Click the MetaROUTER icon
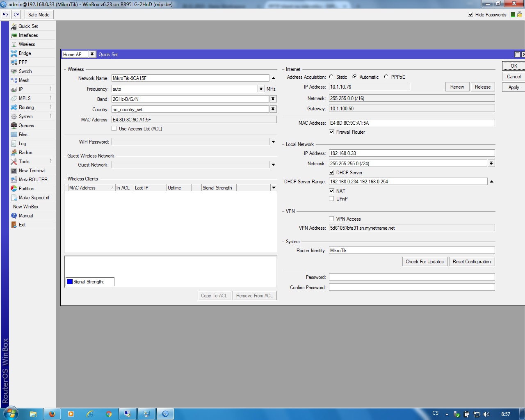Screen dimensions: 525x420 point(14,180)
